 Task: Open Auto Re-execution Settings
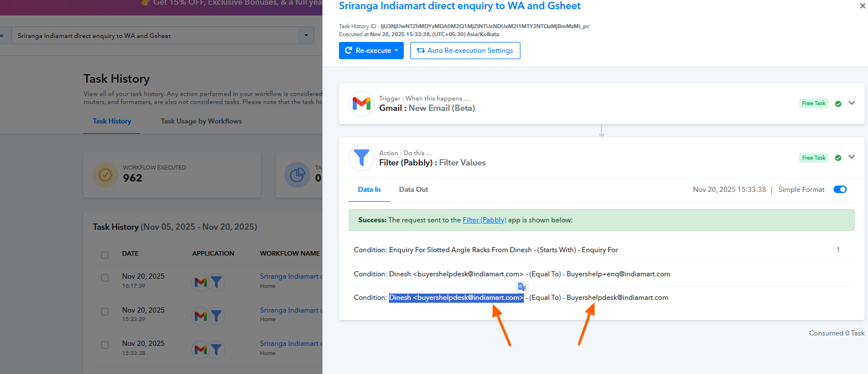[465, 51]
